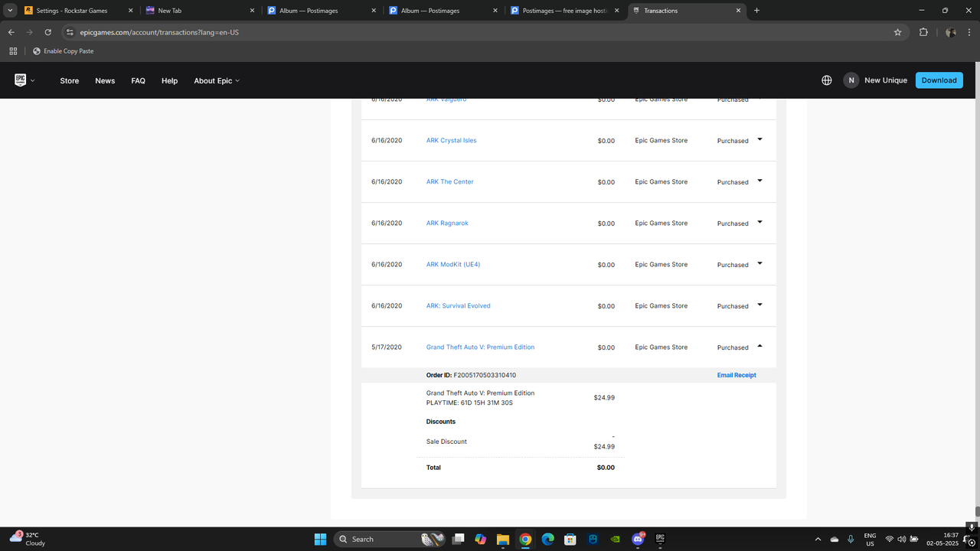Image resolution: width=980 pixels, height=551 pixels.
Task: Open the ARK The Center link
Action: tap(450, 182)
